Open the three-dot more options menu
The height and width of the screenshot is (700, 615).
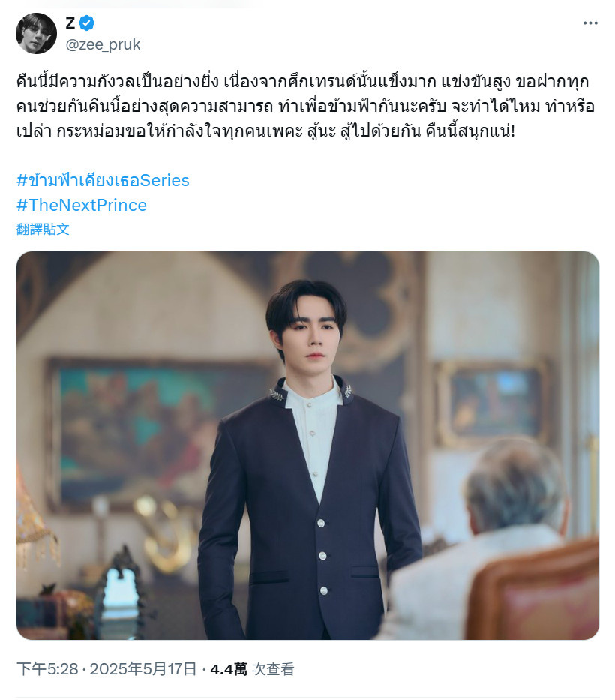tap(590, 23)
